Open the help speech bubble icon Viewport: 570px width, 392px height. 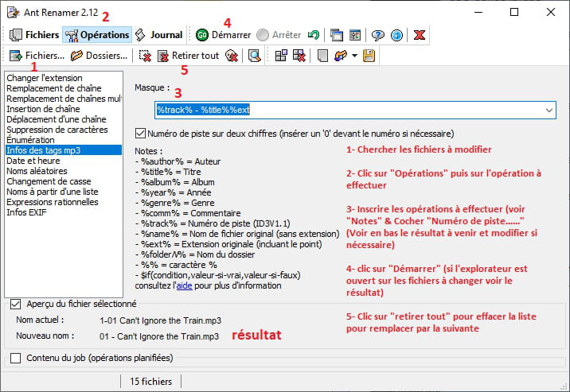(x=377, y=35)
